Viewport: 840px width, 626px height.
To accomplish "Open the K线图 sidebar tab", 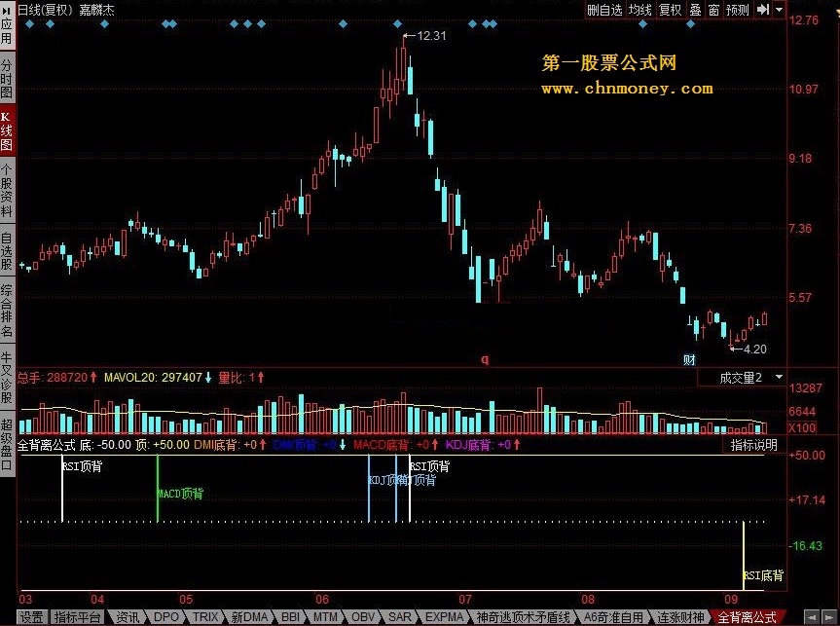I will tap(7, 131).
